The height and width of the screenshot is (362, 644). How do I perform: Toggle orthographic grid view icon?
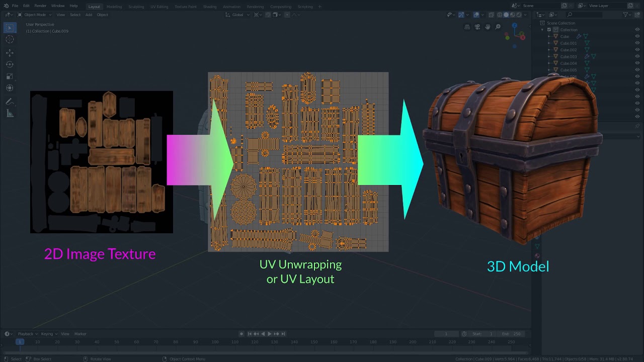pos(467,27)
